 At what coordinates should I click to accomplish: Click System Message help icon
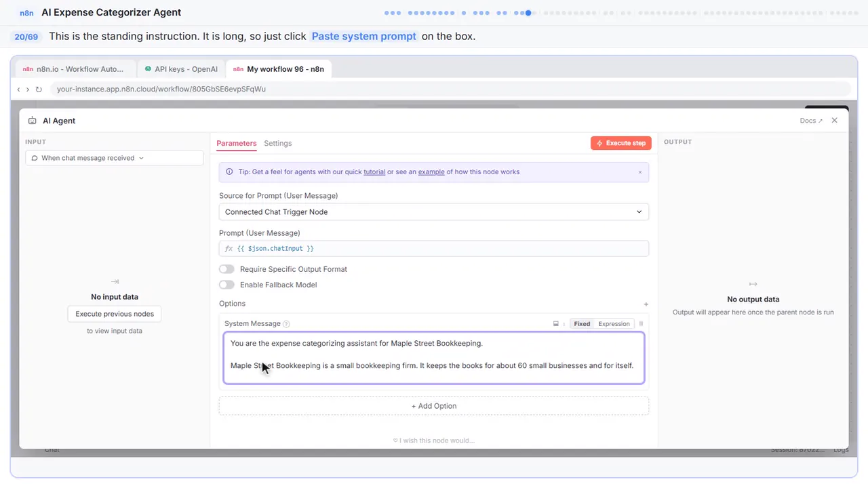click(286, 324)
